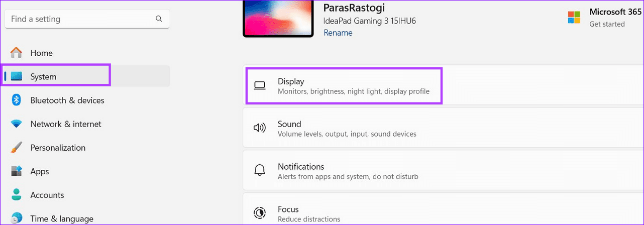Click the Find a setting search box
The height and width of the screenshot is (225, 644).
point(80,19)
